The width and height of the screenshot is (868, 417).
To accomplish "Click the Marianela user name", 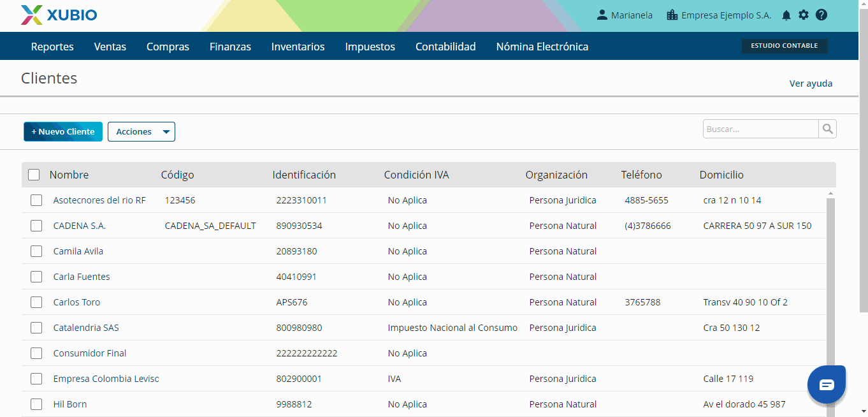I will [x=632, y=15].
